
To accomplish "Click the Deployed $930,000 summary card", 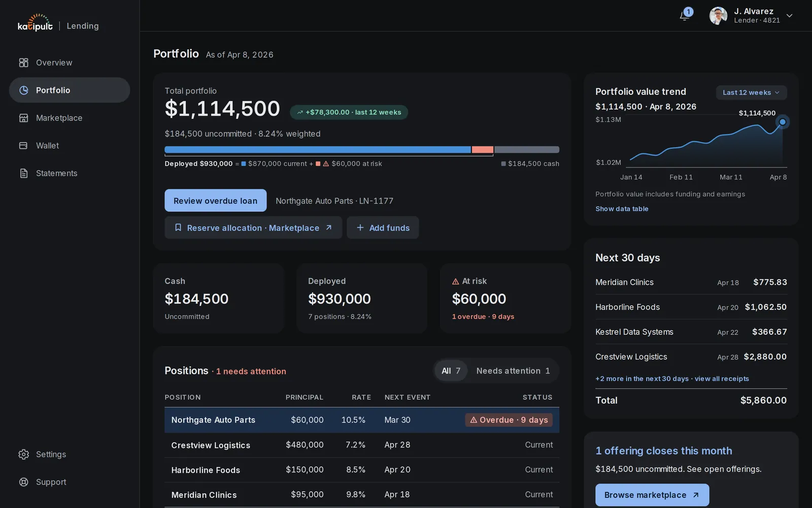I will pyautogui.click(x=362, y=298).
